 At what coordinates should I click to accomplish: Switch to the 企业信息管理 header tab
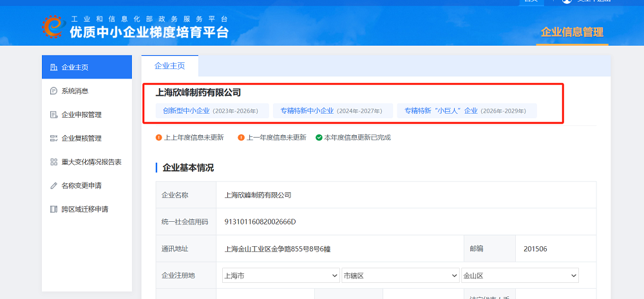tap(572, 32)
